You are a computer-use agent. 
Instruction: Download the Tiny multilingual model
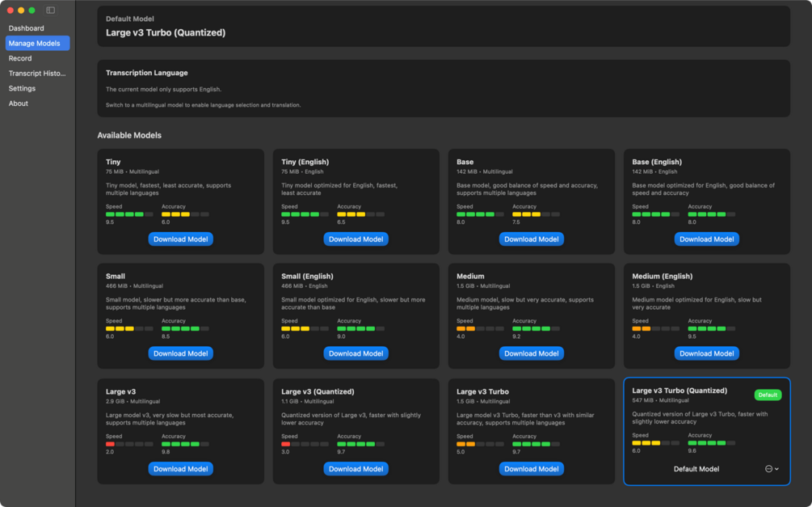click(180, 239)
